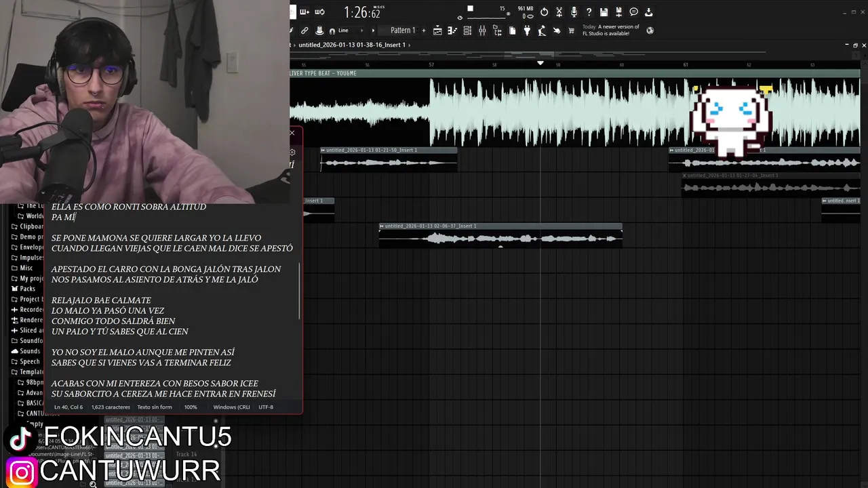
Task: Click the globe online news icon
Action: 650,30
